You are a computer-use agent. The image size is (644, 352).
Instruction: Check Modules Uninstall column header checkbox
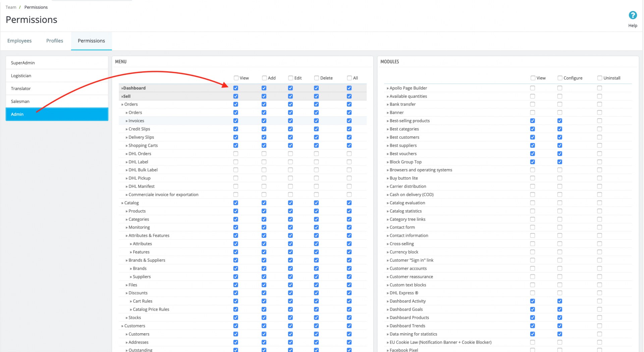click(600, 78)
